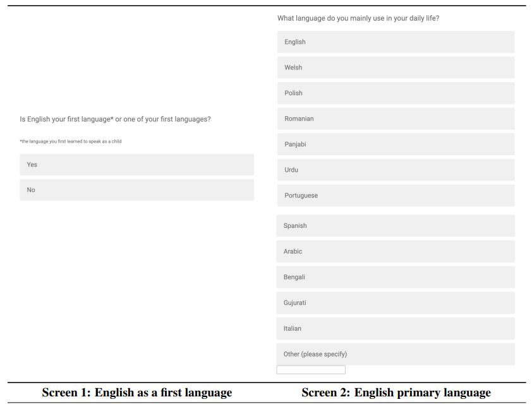Pick Gujarati as daily language
Image resolution: width=532 pixels, height=409 pixels.
tap(396, 302)
